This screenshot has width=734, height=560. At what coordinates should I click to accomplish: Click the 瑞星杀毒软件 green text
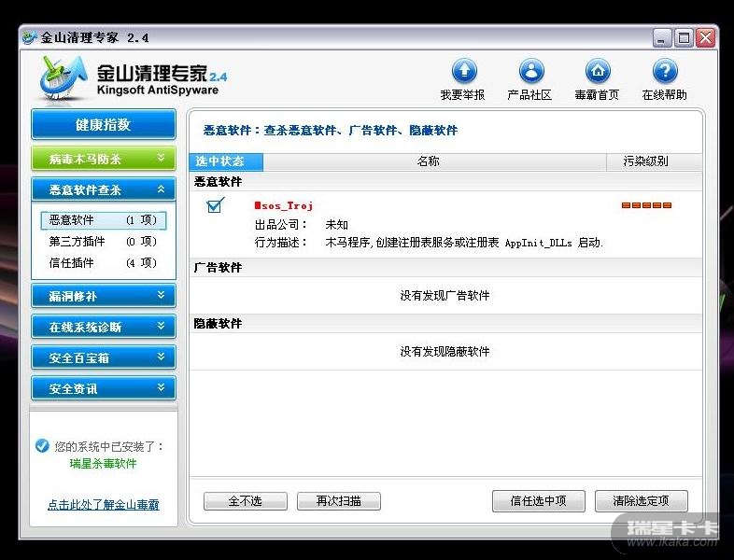click(x=103, y=464)
